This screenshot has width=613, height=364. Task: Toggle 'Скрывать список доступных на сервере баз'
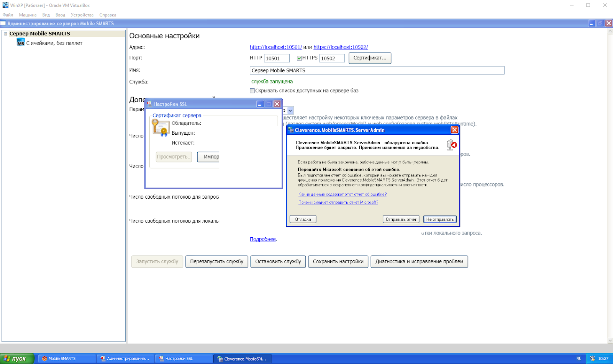252,91
